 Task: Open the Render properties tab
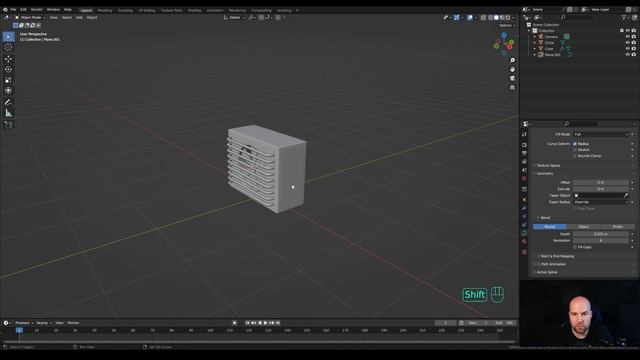(524, 145)
